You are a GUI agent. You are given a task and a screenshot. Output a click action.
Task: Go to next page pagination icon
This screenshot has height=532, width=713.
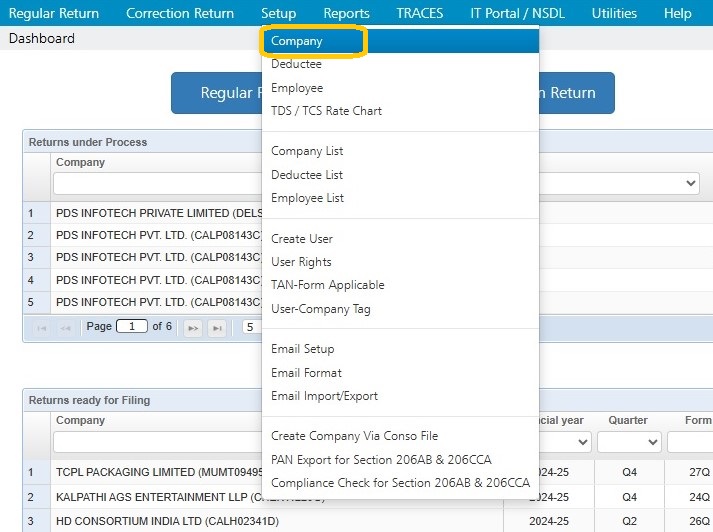point(193,328)
